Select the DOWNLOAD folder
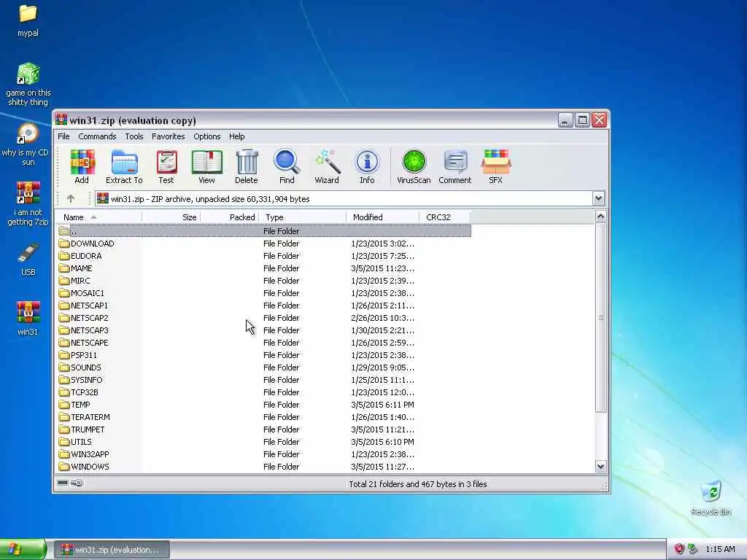This screenshot has width=747, height=560. tap(263, 244)
